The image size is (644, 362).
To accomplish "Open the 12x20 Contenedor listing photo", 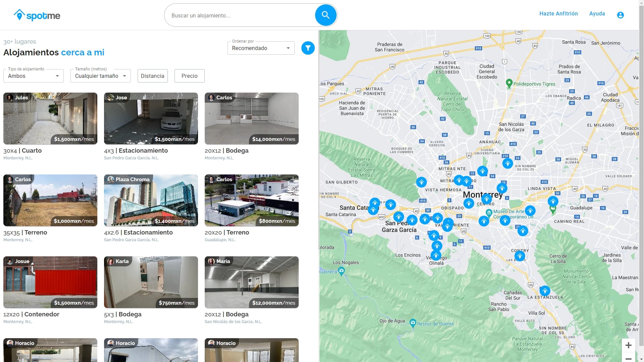I will [x=50, y=282].
